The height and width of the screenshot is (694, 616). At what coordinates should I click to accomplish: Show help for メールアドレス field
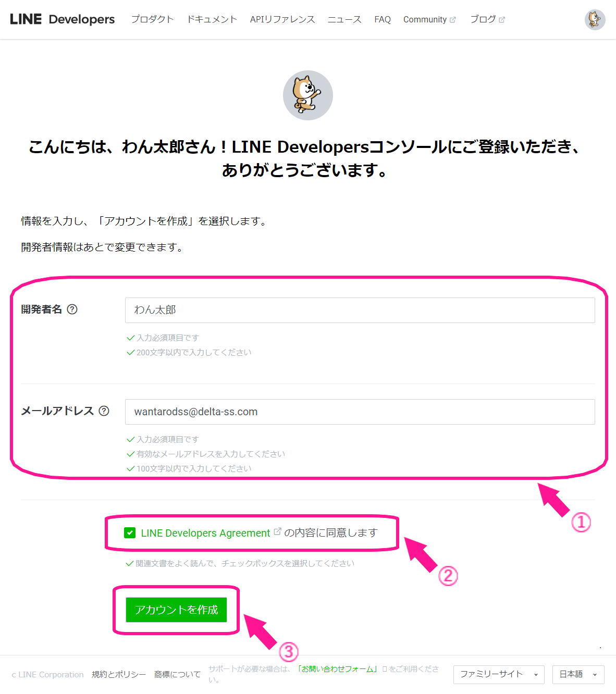(104, 411)
